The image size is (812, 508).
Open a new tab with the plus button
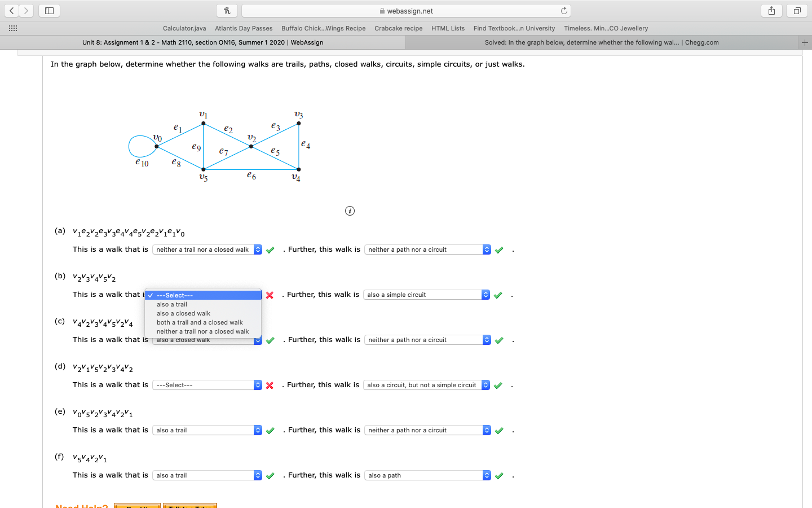[x=805, y=42]
